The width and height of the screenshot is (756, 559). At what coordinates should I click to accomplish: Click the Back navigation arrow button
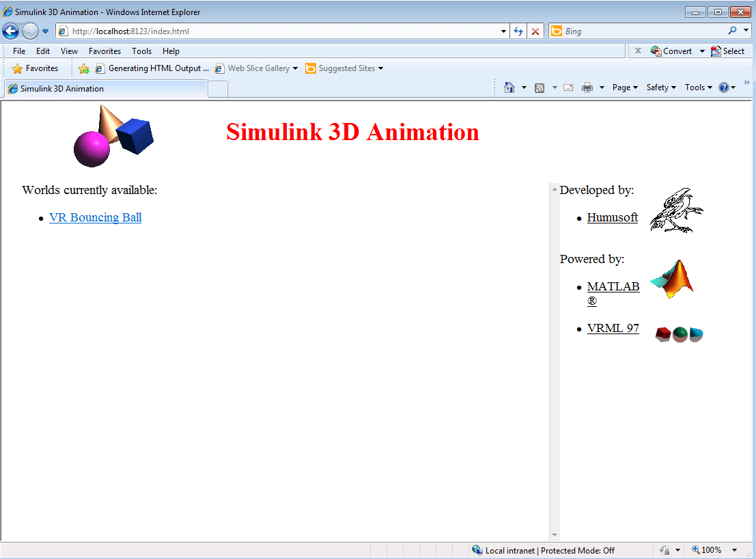[x=11, y=31]
